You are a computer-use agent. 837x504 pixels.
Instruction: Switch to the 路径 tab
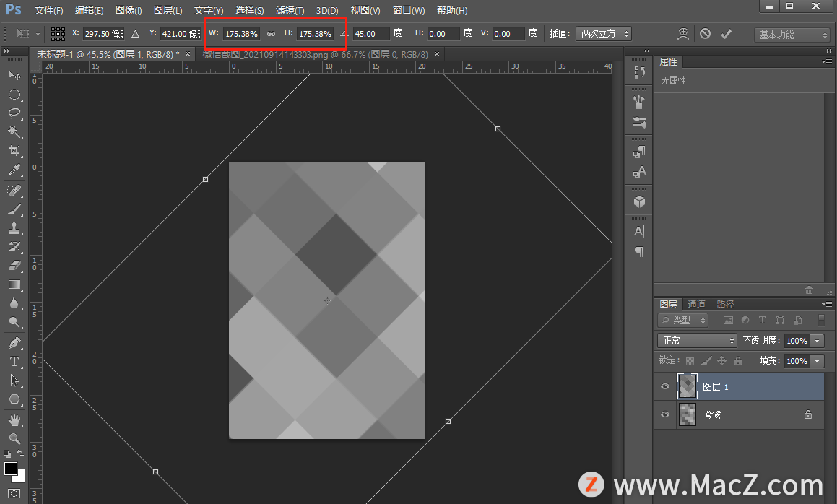725,304
